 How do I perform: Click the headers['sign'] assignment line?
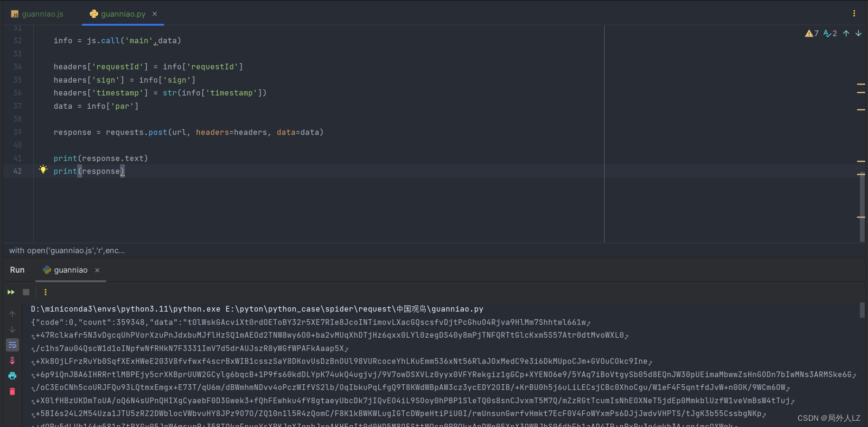pyautogui.click(x=124, y=80)
